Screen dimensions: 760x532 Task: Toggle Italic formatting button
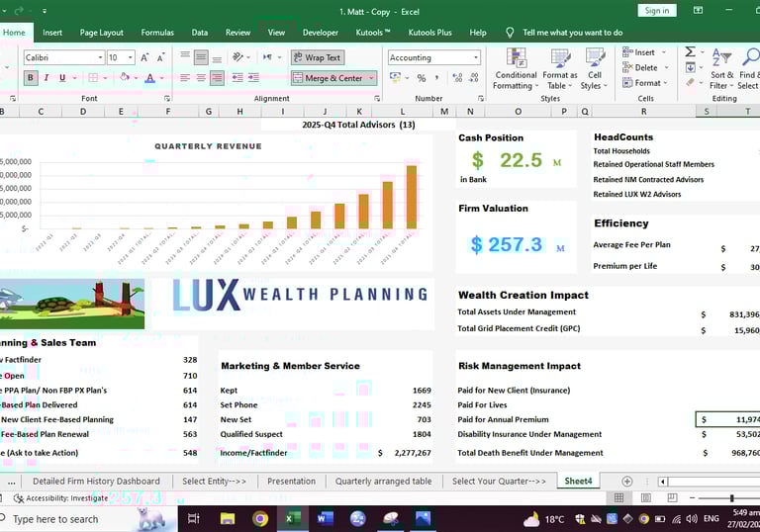click(47, 77)
